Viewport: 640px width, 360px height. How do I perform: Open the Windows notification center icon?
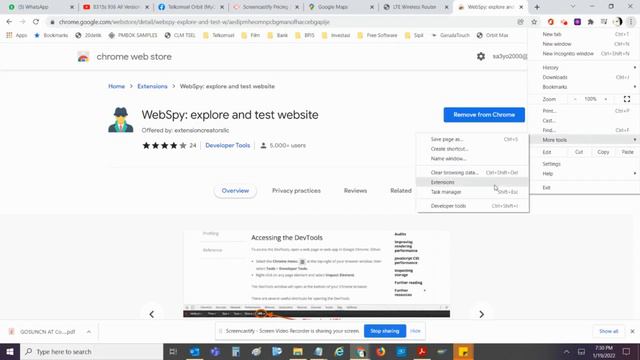point(627,351)
